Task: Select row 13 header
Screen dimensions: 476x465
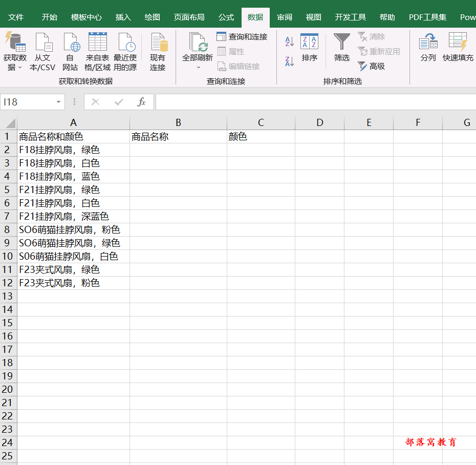Action: click(8, 296)
